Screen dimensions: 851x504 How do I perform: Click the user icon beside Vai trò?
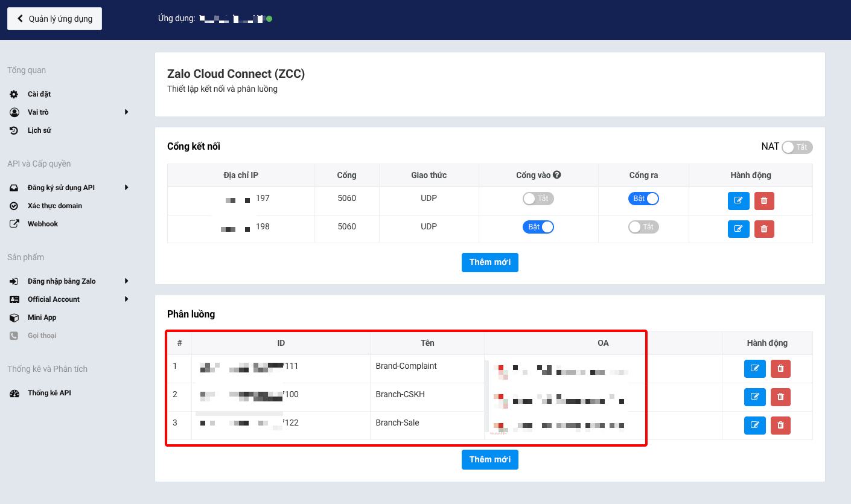14,112
